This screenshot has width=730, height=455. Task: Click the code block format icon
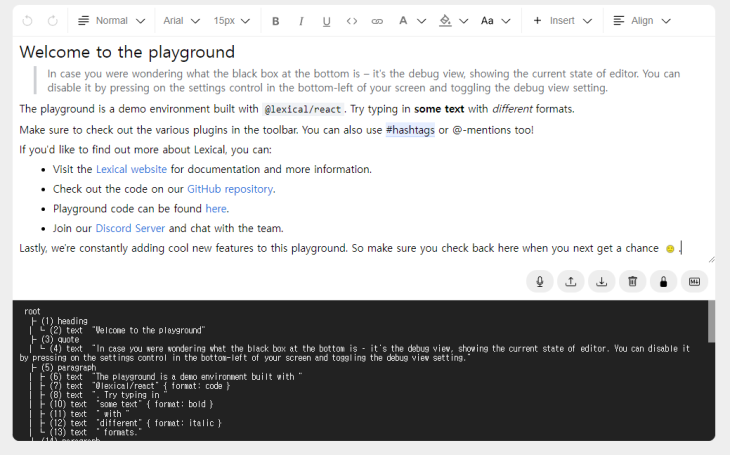tap(351, 21)
